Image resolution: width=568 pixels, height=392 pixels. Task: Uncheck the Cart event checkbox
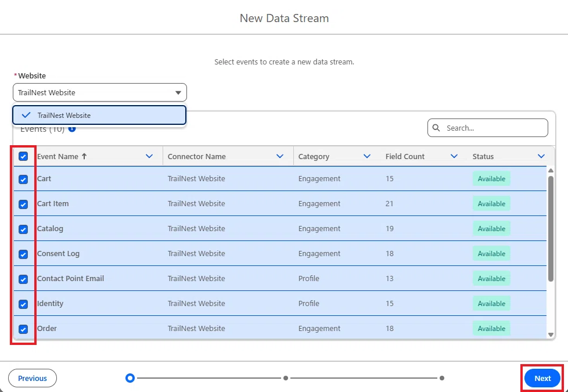(x=23, y=179)
